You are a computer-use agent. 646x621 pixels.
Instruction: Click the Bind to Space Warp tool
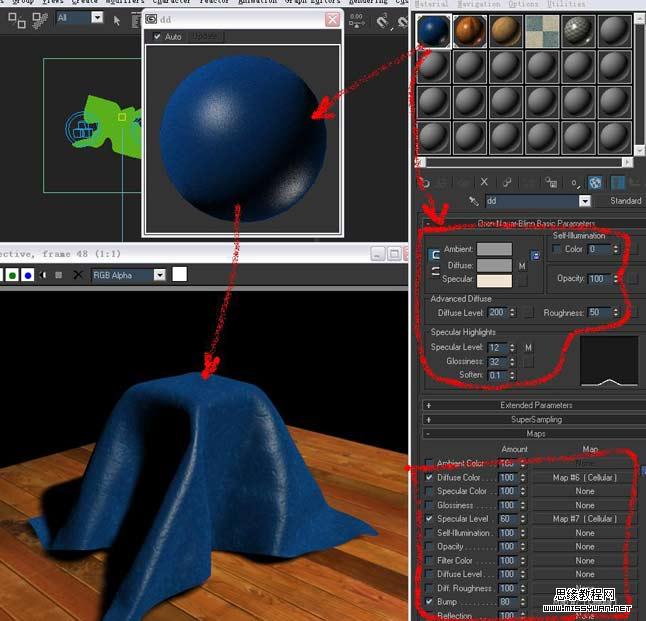pos(40,20)
